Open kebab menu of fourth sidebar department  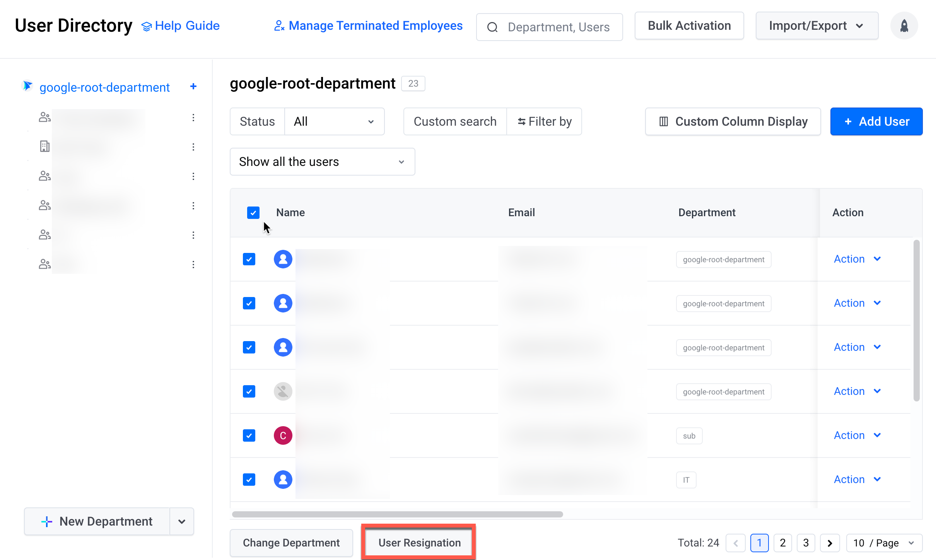pyautogui.click(x=193, y=206)
